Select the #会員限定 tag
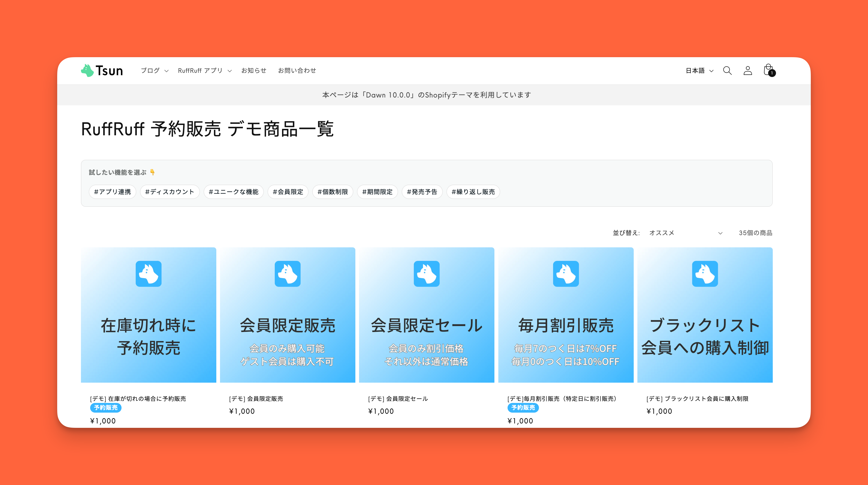The height and width of the screenshot is (485, 868). tap(288, 192)
